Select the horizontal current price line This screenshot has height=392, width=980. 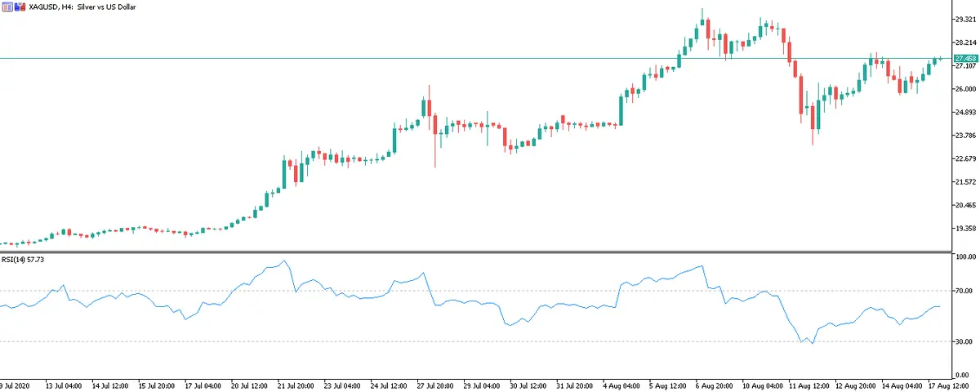point(490,58)
